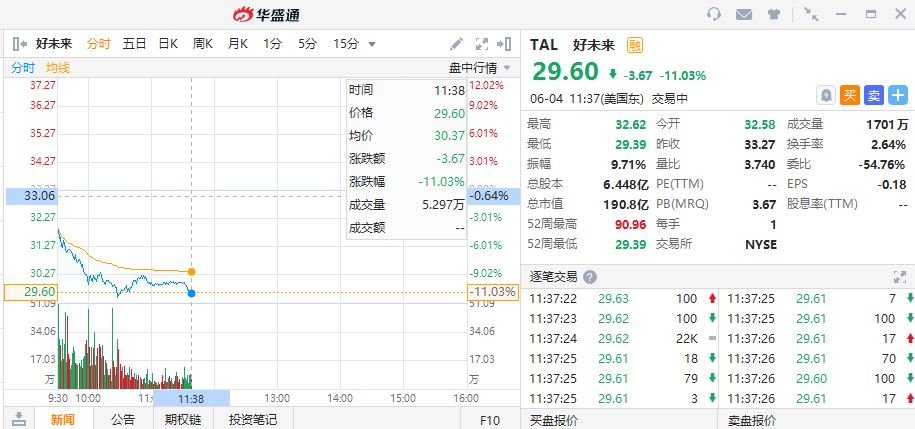Open the skin theme shirt icon

click(x=774, y=15)
